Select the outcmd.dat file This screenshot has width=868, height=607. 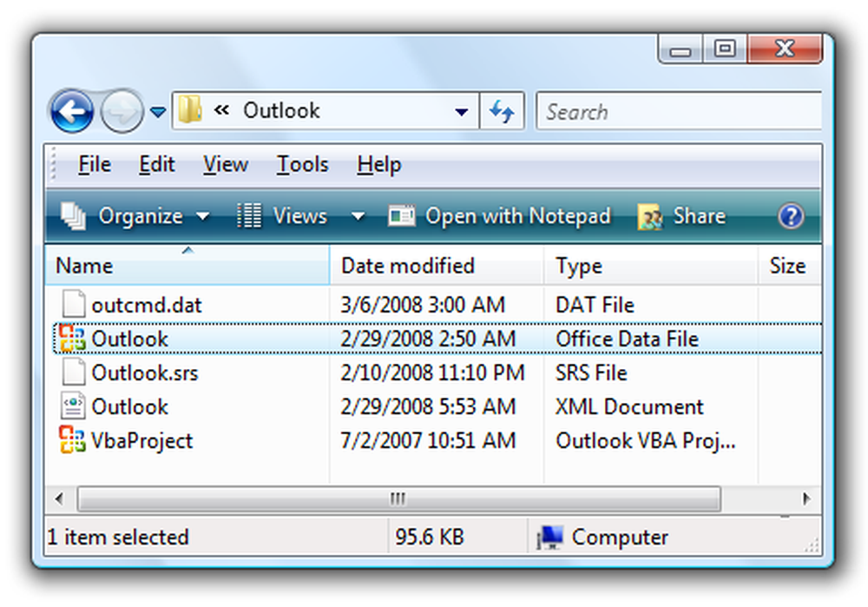coord(146,305)
